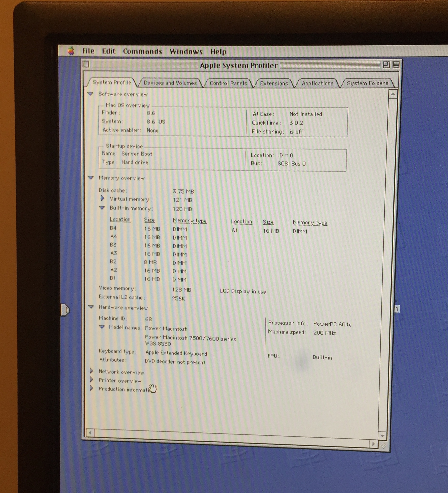Click the FPU Built-in value
The width and height of the screenshot is (448, 493).
tap(322, 357)
